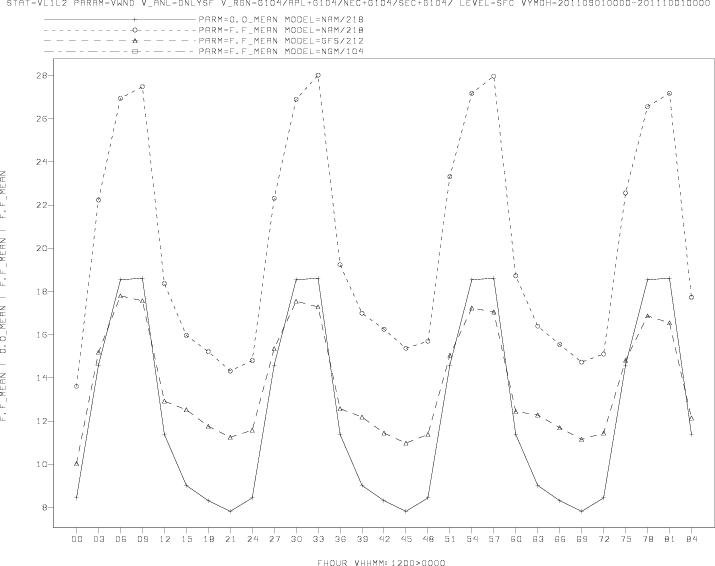
Task: Click x-axis tick label 45
Action: tap(406, 539)
